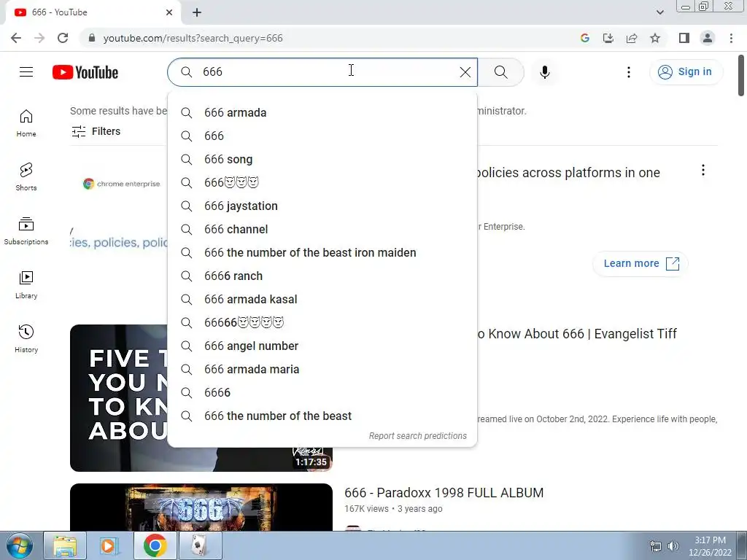Image resolution: width=747 pixels, height=560 pixels.
Task: Open the Windows Start button
Action: click(19, 545)
